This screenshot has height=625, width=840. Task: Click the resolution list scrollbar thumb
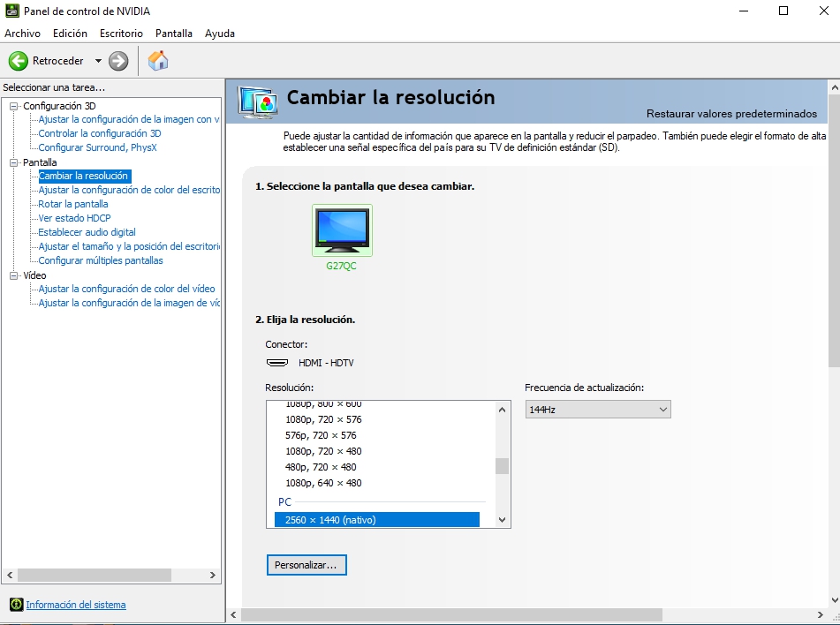tap(502, 466)
